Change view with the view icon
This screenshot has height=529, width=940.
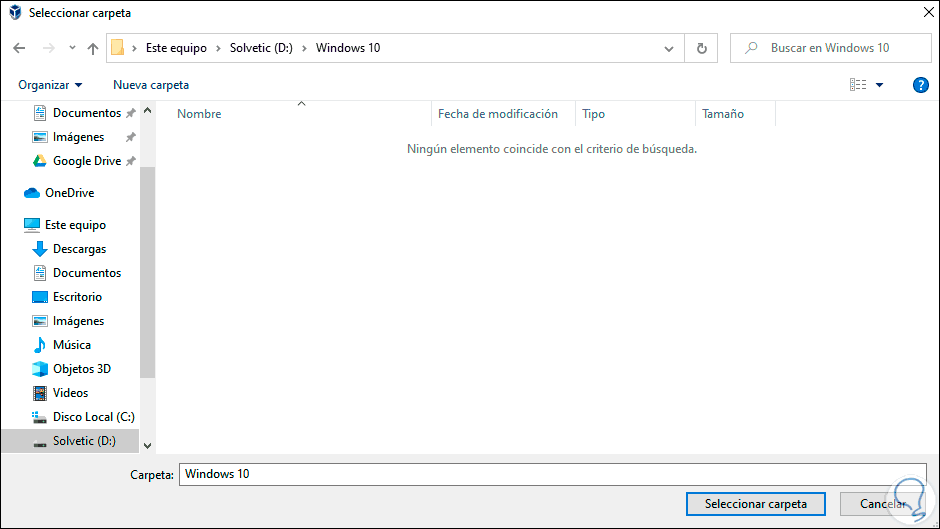(x=858, y=85)
